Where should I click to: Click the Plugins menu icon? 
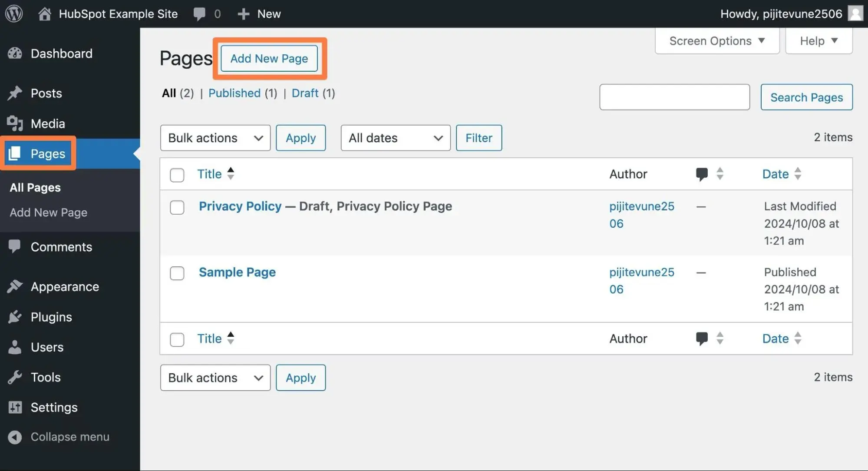click(x=16, y=318)
